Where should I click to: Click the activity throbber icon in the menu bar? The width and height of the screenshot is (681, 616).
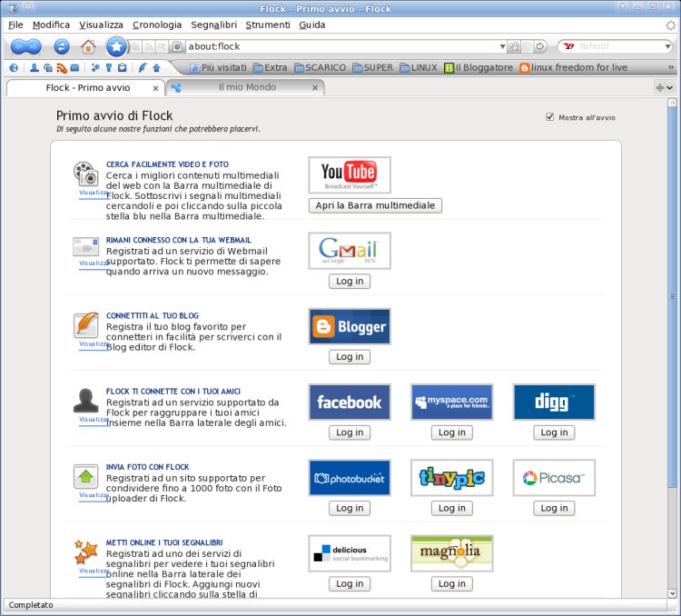click(671, 25)
